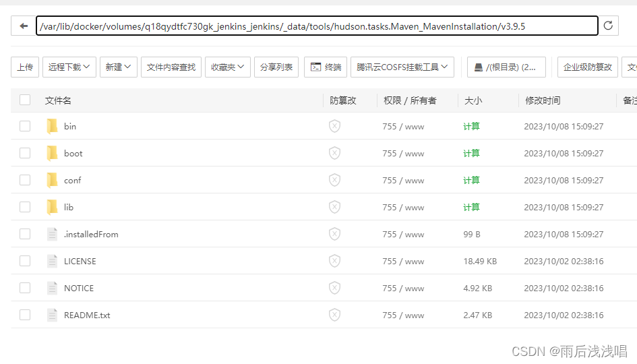Open the NOTICE file name
Screen dimensions: 637x364
[x=79, y=288]
